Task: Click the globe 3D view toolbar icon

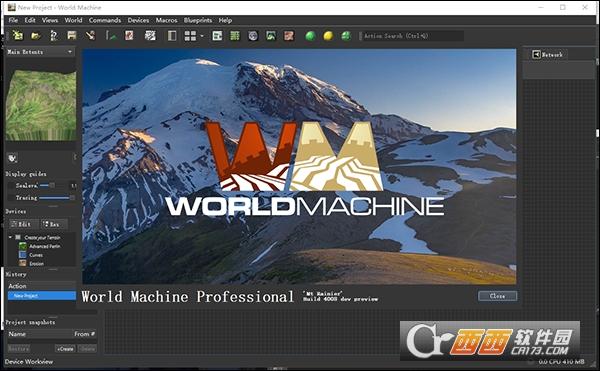Action: click(253, 36)
